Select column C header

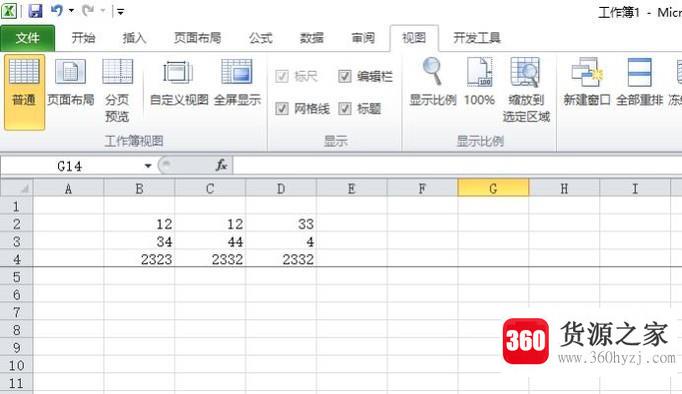click(210, 188)
